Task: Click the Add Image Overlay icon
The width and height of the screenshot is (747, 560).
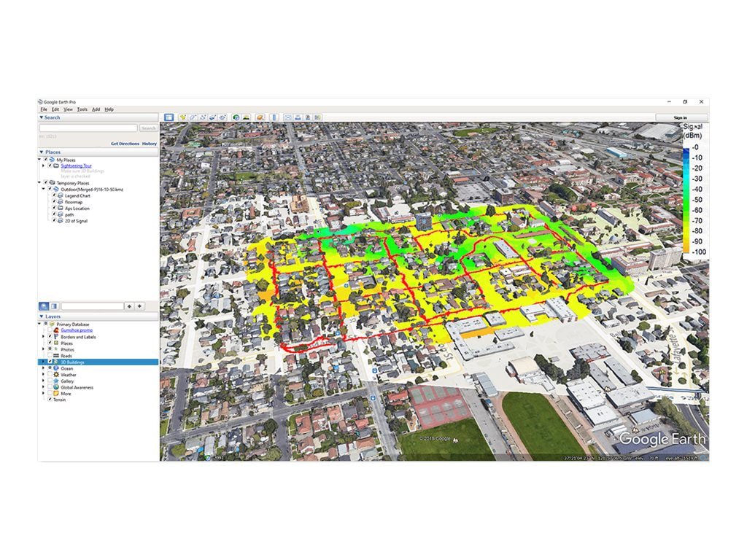Action: click(212, 117)
